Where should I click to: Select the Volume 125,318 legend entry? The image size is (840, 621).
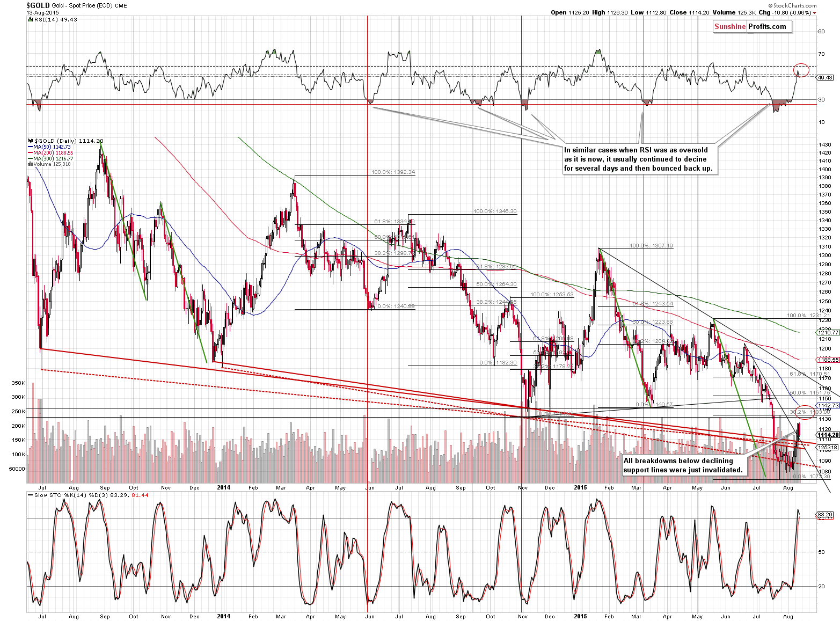coord(49,164)
